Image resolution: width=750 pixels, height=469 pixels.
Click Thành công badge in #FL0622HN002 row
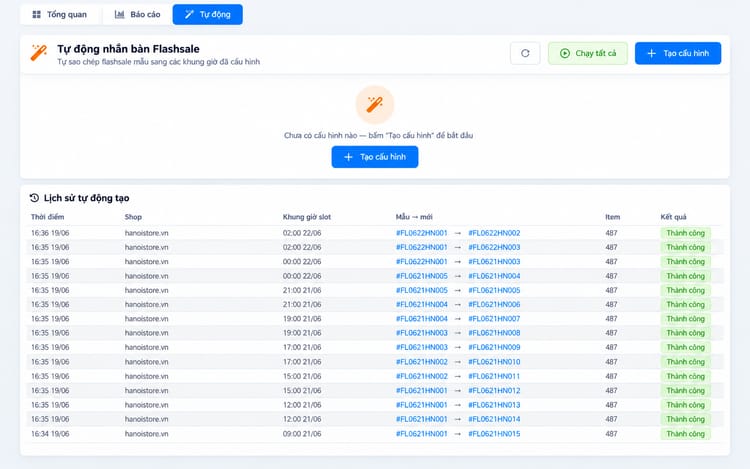(685, 233)
